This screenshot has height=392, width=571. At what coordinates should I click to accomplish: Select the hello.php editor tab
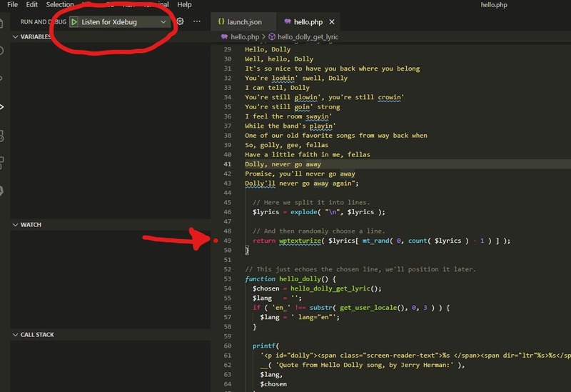[308, 22]
